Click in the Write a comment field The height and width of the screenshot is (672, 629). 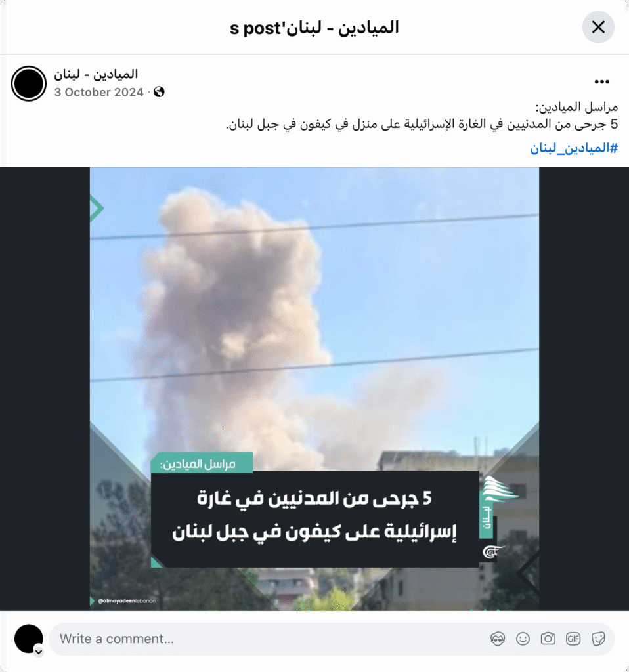click(x=332, y=639)
